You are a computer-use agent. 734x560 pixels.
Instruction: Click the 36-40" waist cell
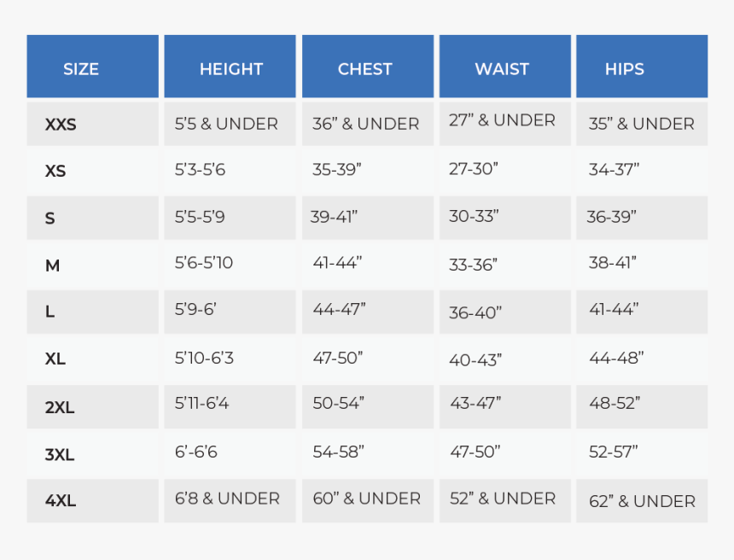click(x=475, y=312)
